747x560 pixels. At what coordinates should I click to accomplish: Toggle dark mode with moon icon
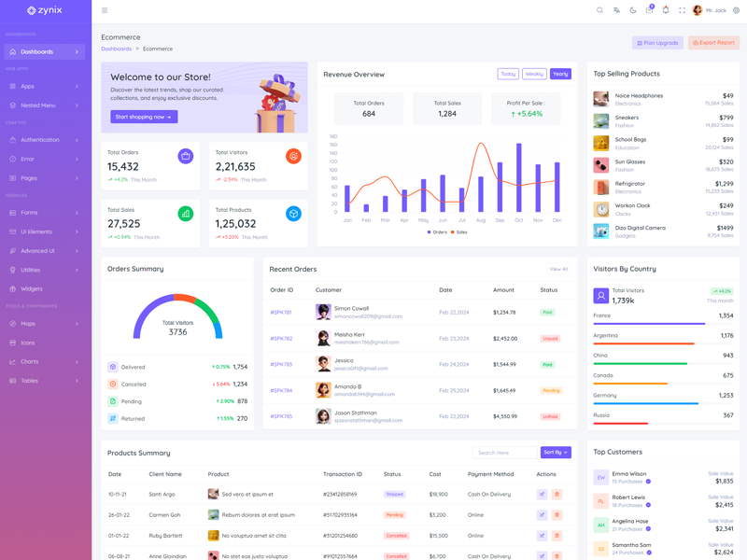632,10
